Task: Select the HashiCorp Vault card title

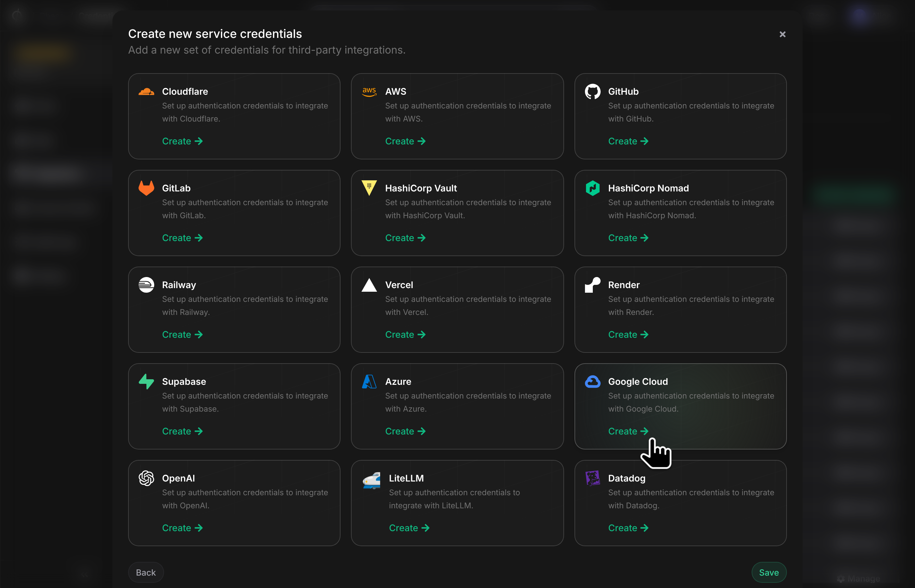Action: [421, 188]
